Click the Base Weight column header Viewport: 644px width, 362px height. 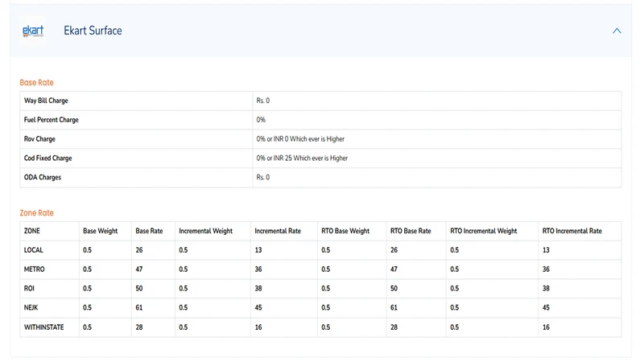100,231
